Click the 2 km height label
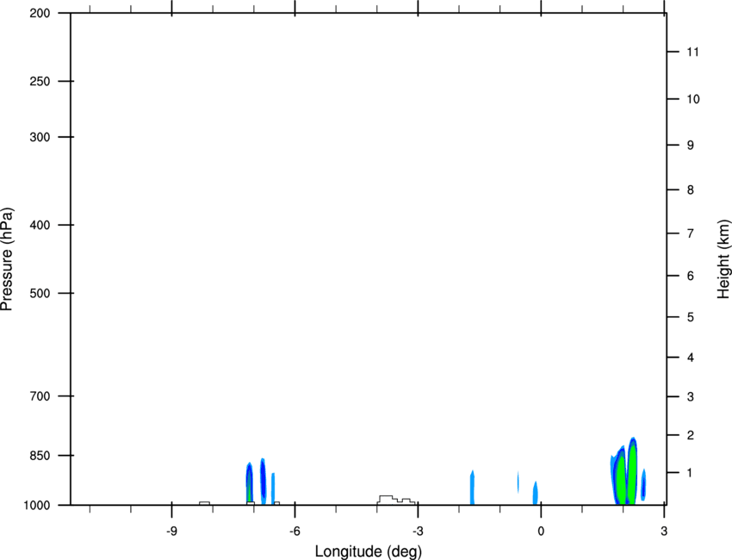Viewport: 732px width, 560px height. (691, 435)
